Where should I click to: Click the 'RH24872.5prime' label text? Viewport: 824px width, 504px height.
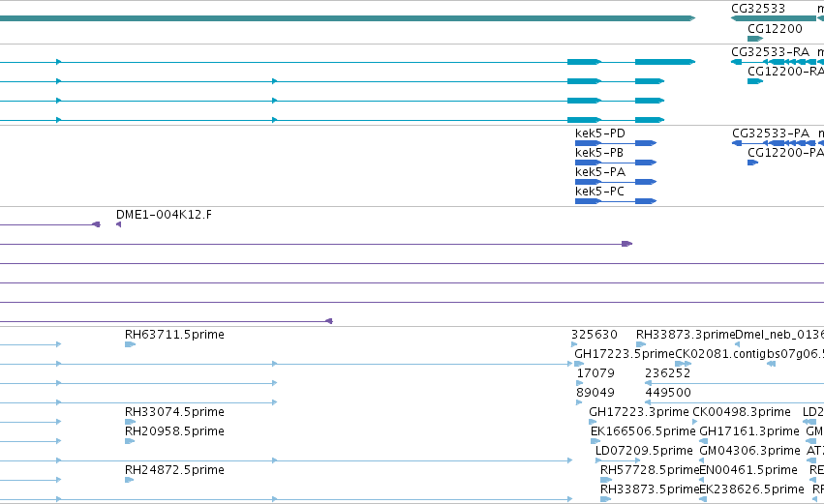[x=174, y=470]
